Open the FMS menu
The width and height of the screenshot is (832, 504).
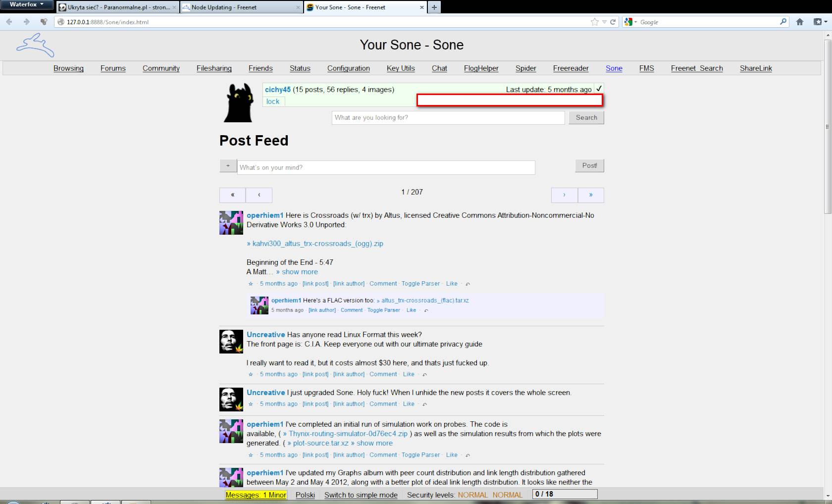[x=647, y=68]
